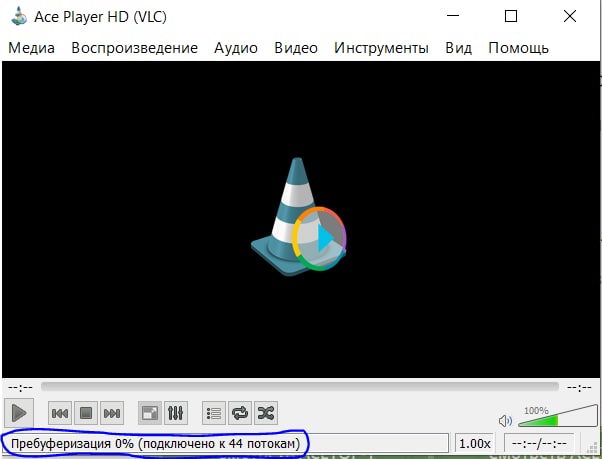
Task: Skip to next media item
Action: coord(112,413)
